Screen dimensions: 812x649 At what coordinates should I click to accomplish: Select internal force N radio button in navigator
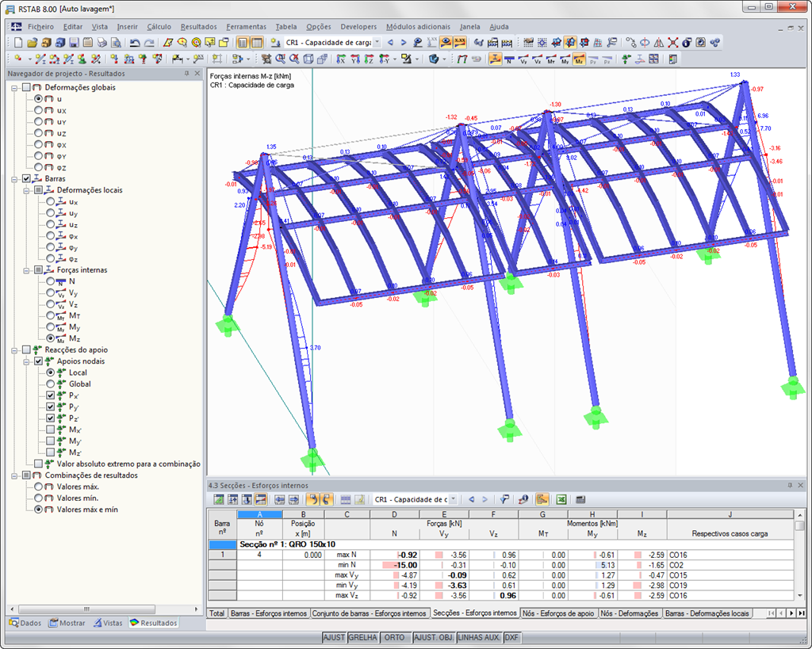coord(50,281)
